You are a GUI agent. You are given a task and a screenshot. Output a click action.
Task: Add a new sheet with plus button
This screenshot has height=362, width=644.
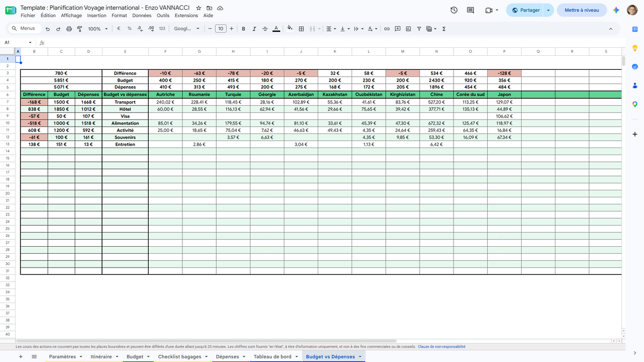(x=20, y=357)
